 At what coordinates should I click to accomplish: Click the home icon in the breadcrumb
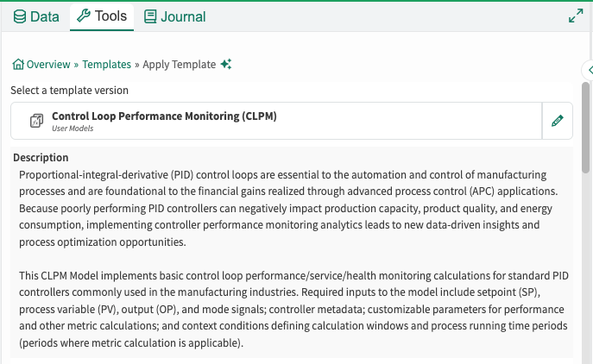click(x=18, y=64)
